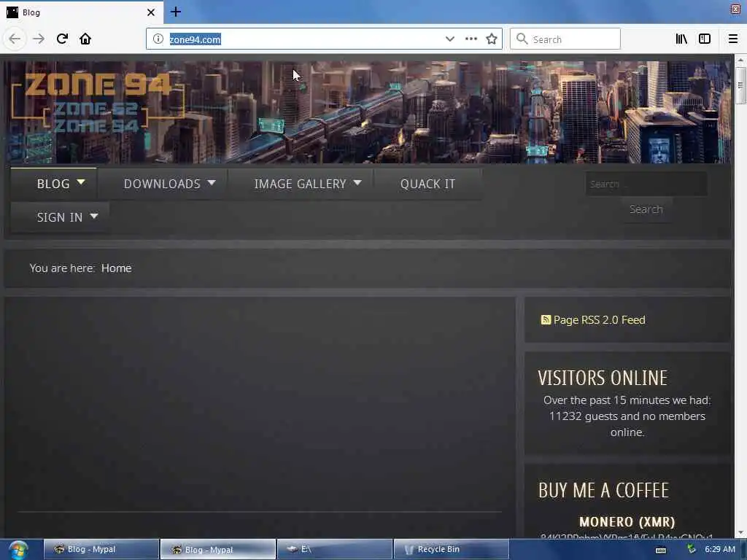
Task: Switch to first Blog - Mypal taskbar window
Action: point(101,549)
